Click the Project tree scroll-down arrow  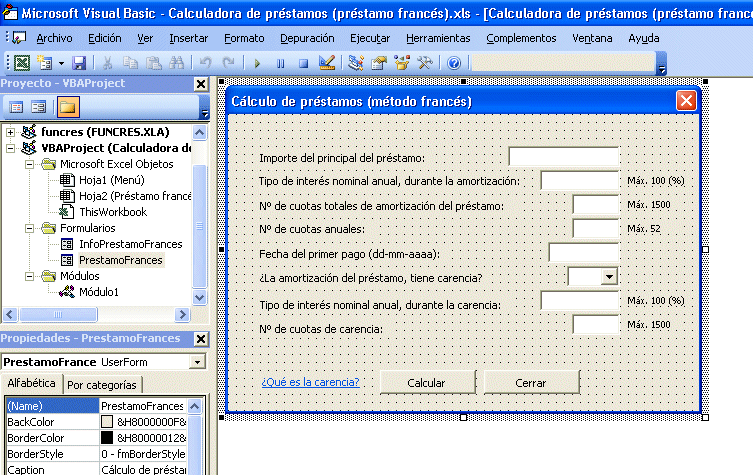pyautogui.click(x=200, y=297)
